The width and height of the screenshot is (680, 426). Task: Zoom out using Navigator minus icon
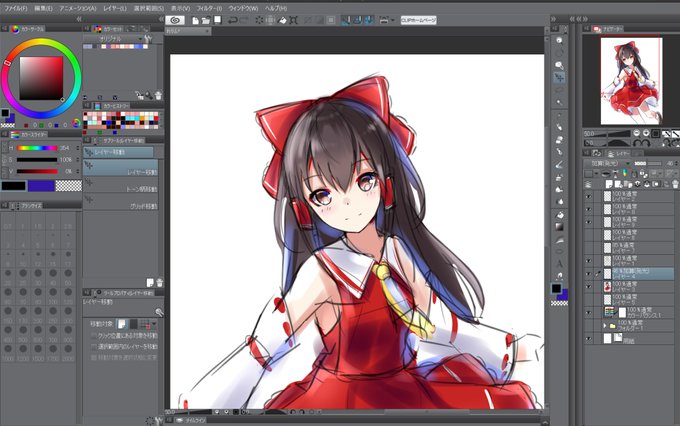pos(637,133)
